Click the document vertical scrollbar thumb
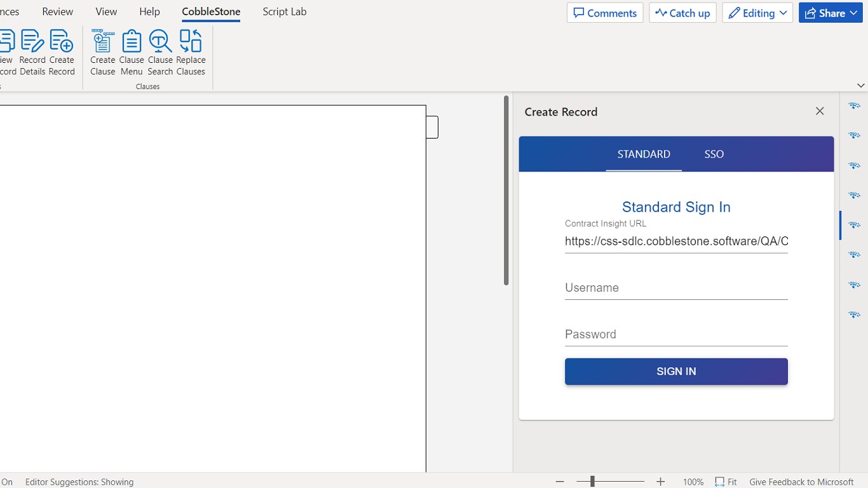 506,191
